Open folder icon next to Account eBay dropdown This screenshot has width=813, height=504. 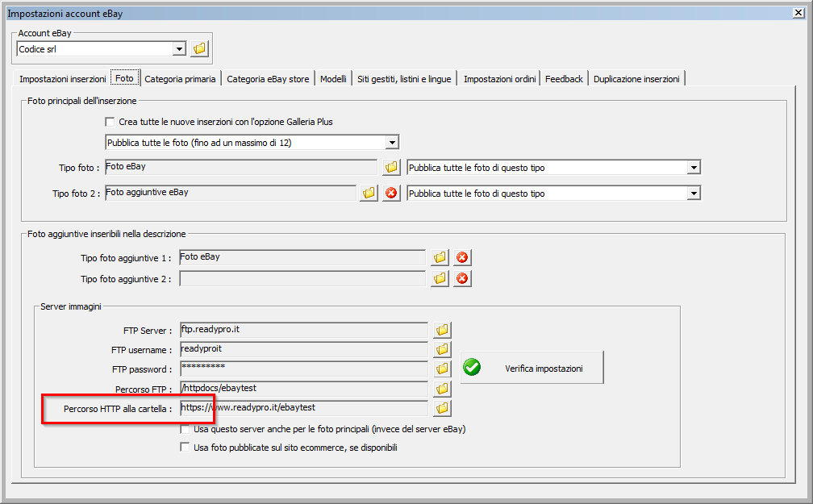coord(199,48)
